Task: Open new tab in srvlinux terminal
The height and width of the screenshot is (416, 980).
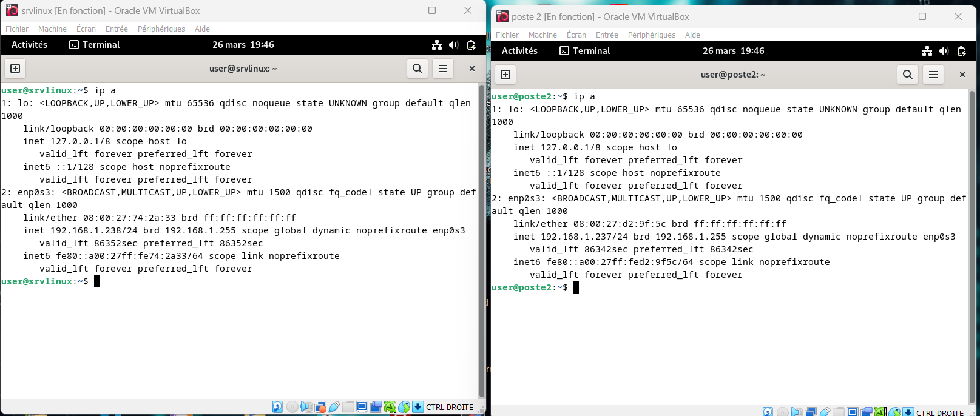Action: tap(15, 69)
